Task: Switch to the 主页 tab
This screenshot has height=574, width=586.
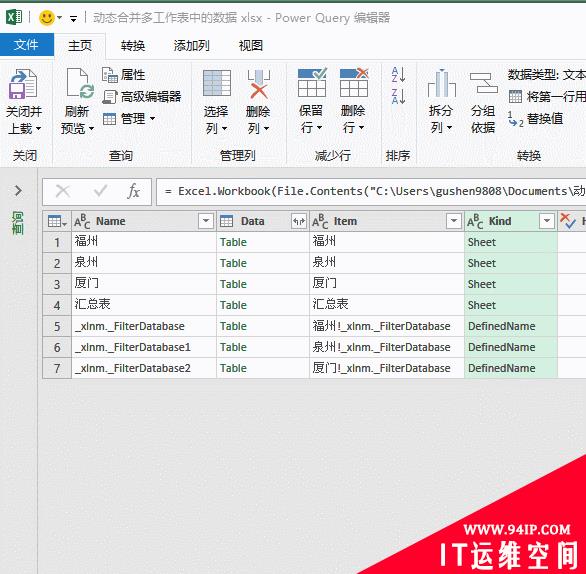Action: (x=80, y=46)
